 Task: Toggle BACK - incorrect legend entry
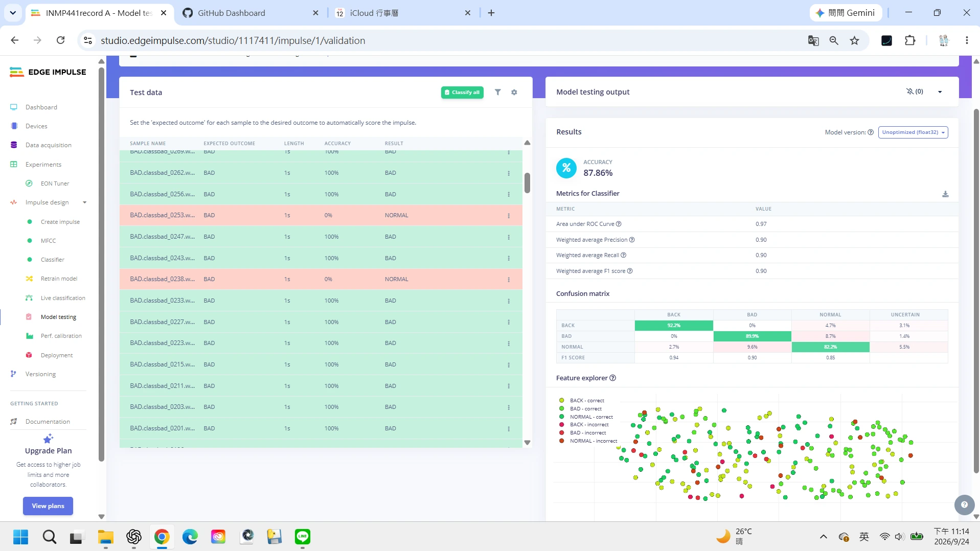coord(584,425)
